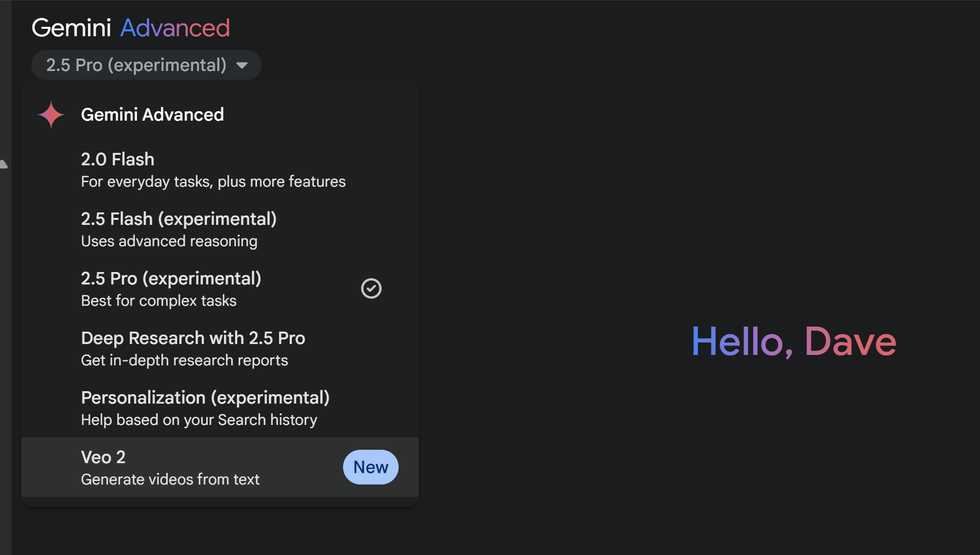Select Deep Research with 2.5 Pro

[193, 338]
